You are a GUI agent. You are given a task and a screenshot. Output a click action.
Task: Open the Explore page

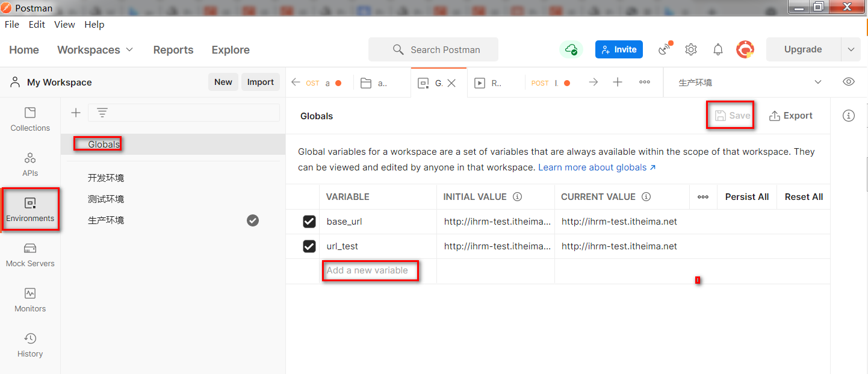tap(231, 50)
